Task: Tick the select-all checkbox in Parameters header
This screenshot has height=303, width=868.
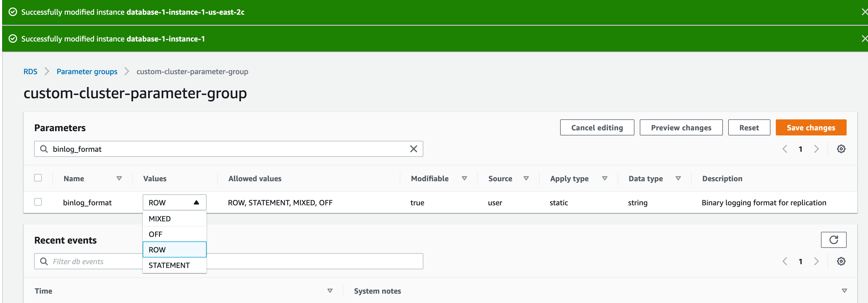Action: pos(38,178)
